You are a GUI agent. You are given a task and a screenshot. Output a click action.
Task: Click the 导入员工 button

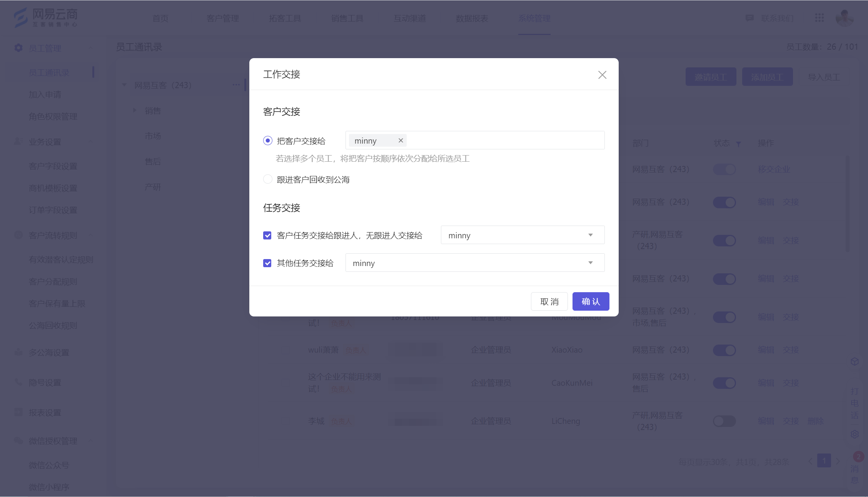(x=824, y=77)
